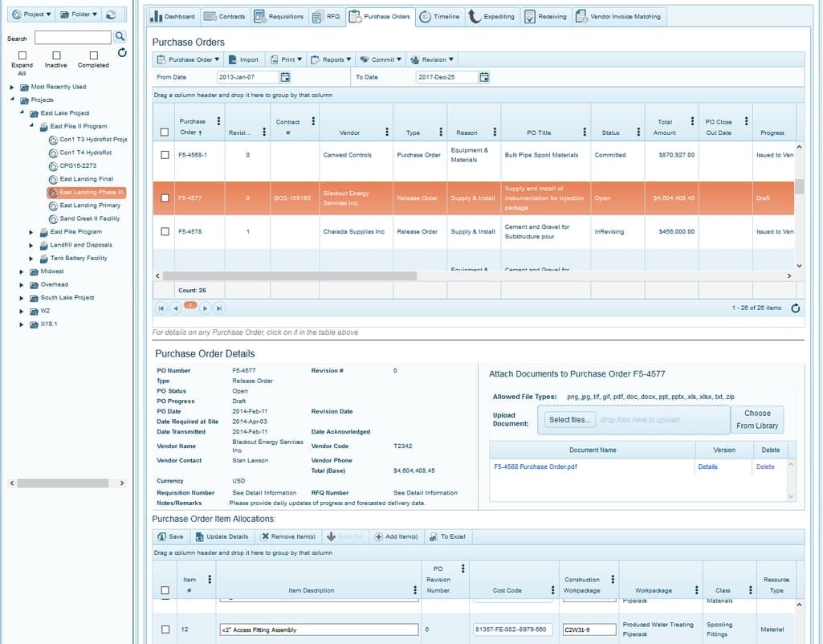The width and height of the screenshot is (823, 644).
Task: Open Total Amount column menu dots
Action: (692, 121)
